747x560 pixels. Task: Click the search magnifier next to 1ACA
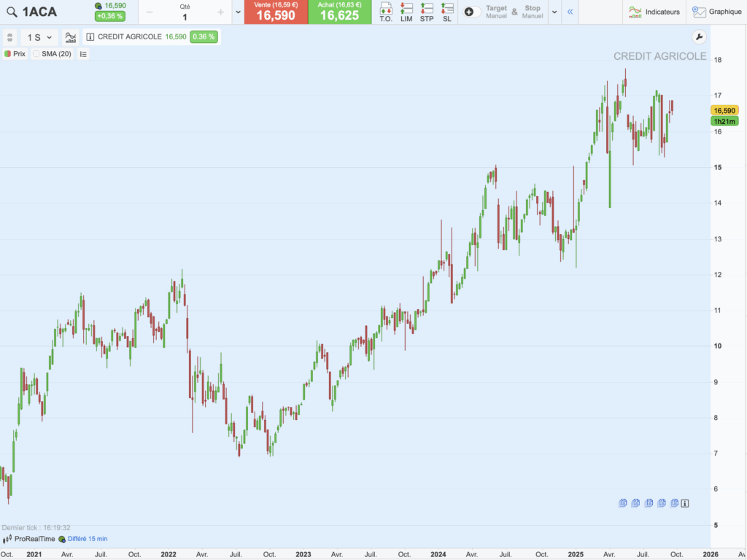[11, 12]
